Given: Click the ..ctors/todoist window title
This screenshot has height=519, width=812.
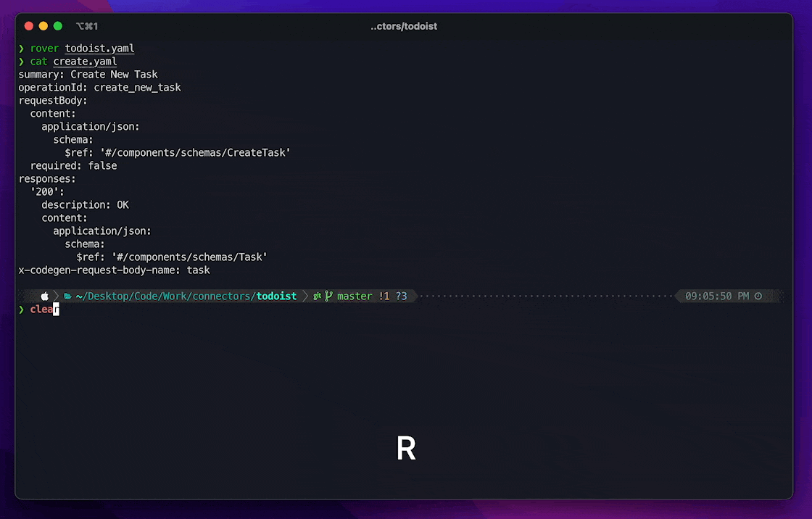Looking at the screenshot, I should click(x=403, y=26).
